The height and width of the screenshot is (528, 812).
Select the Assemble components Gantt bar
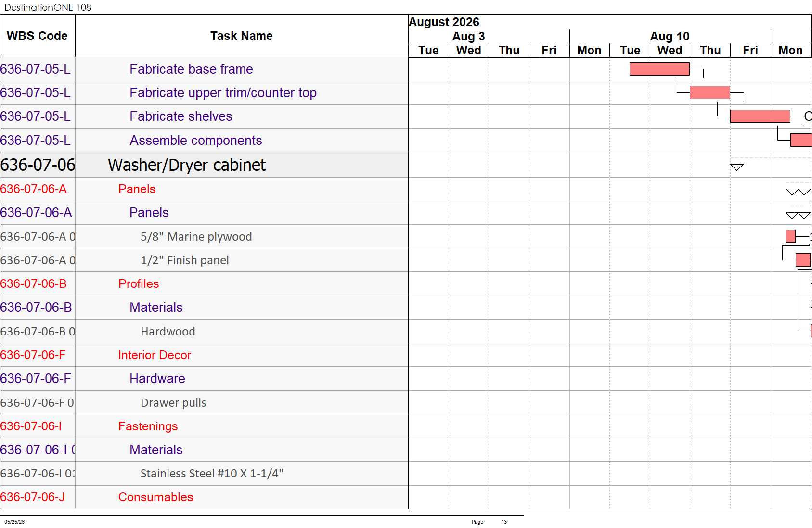pos(801,140)
